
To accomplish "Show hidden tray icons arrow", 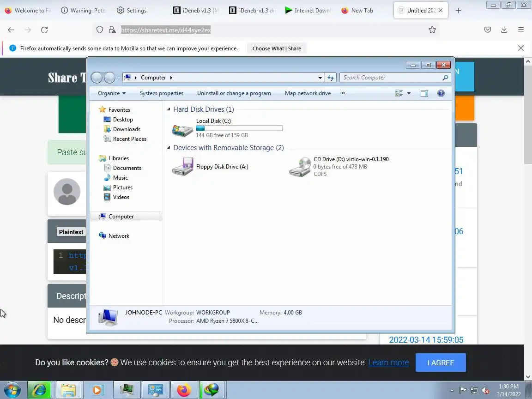I will 452,391.
